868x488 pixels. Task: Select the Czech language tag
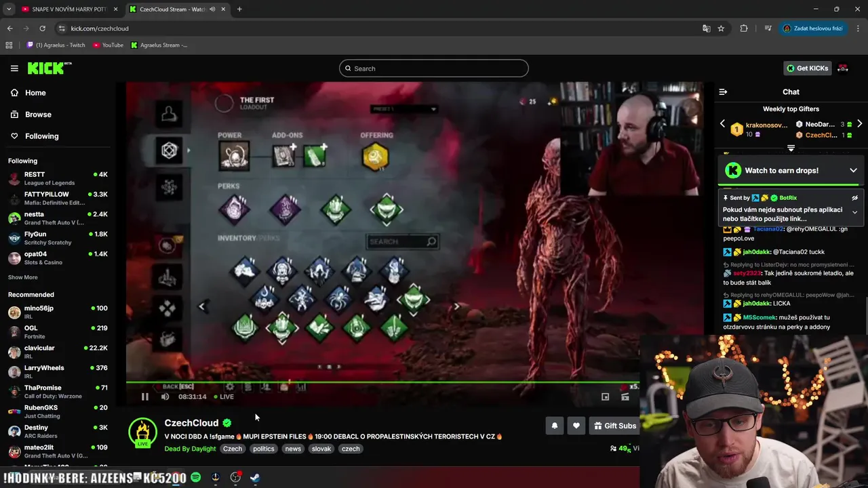tap(233, 449)
